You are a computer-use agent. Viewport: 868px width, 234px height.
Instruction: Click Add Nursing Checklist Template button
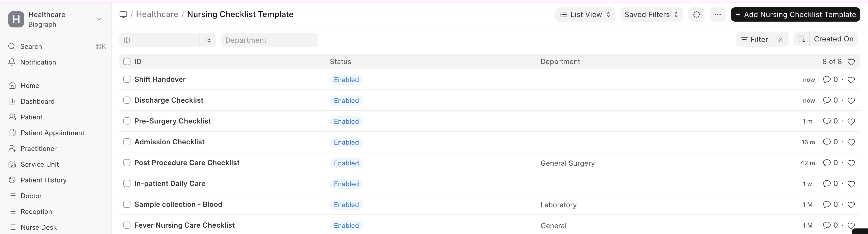point(795,14)
